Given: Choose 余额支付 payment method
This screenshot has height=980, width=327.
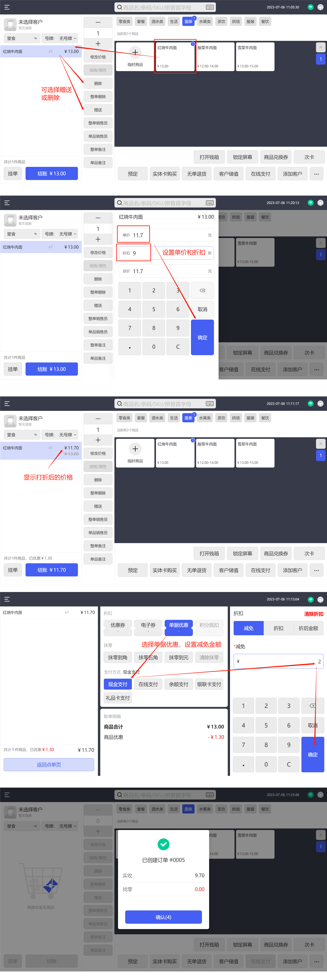Looking at the screenshot, I should click(179, 684).
